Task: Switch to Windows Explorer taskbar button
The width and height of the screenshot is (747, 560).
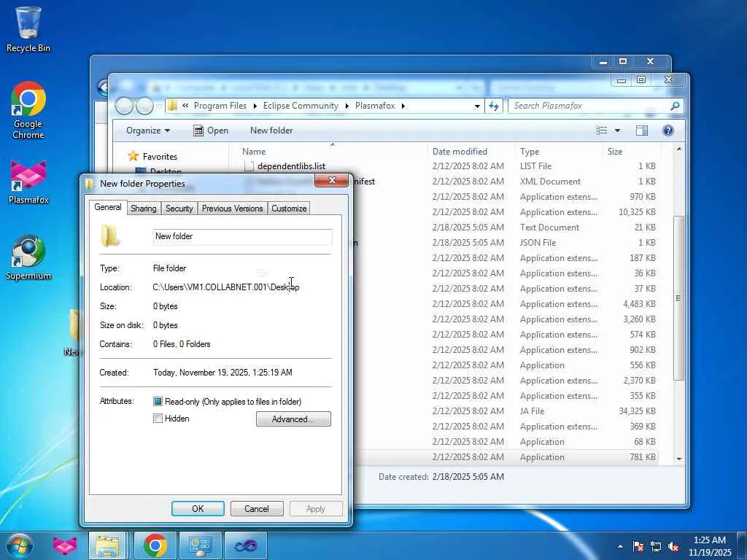Action: coord(107,545)
